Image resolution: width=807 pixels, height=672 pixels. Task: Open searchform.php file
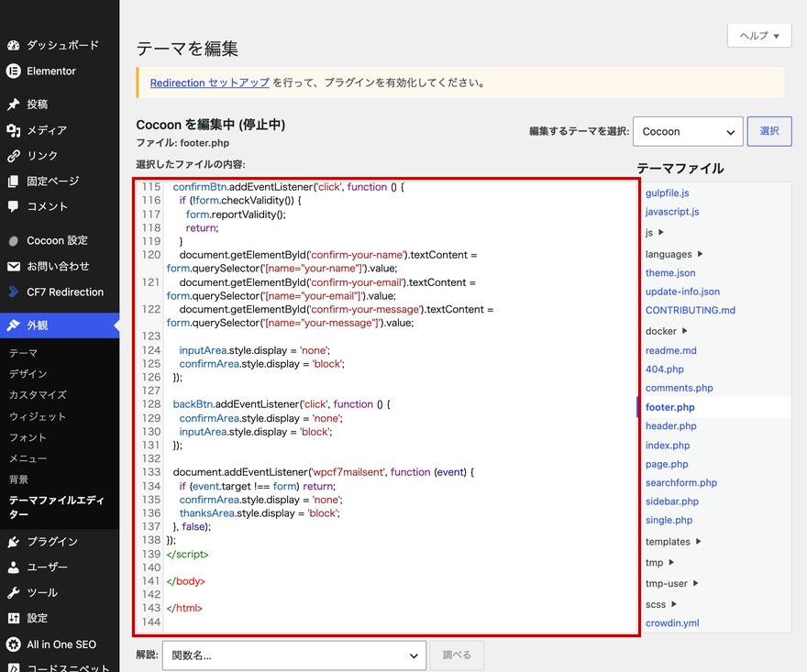pyautogui.click(x=680, y=482)
